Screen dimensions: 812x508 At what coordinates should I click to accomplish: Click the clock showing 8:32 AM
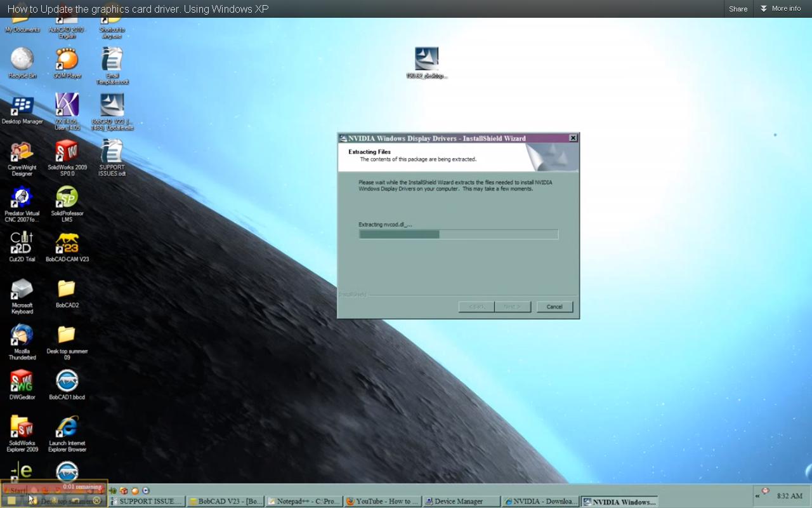(x=789, y=496)
